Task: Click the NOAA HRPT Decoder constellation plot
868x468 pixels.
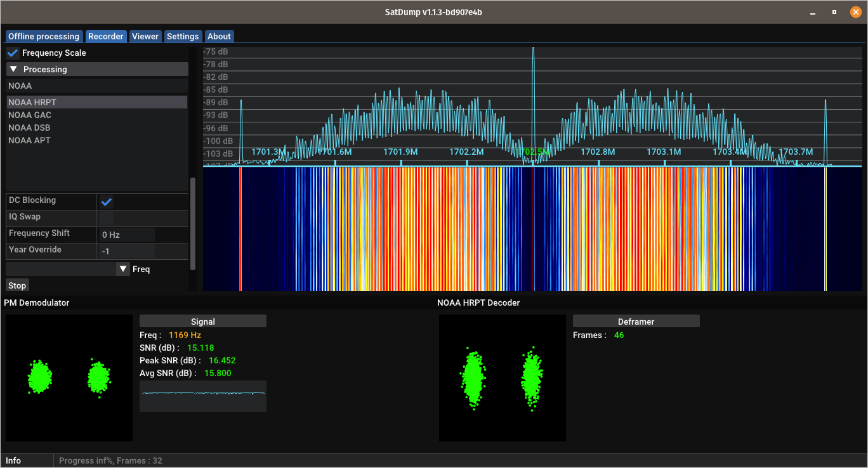Action: (x=503, y=378)
